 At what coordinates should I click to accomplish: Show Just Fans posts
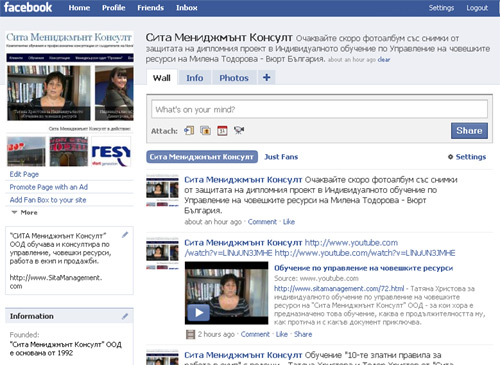281,157
